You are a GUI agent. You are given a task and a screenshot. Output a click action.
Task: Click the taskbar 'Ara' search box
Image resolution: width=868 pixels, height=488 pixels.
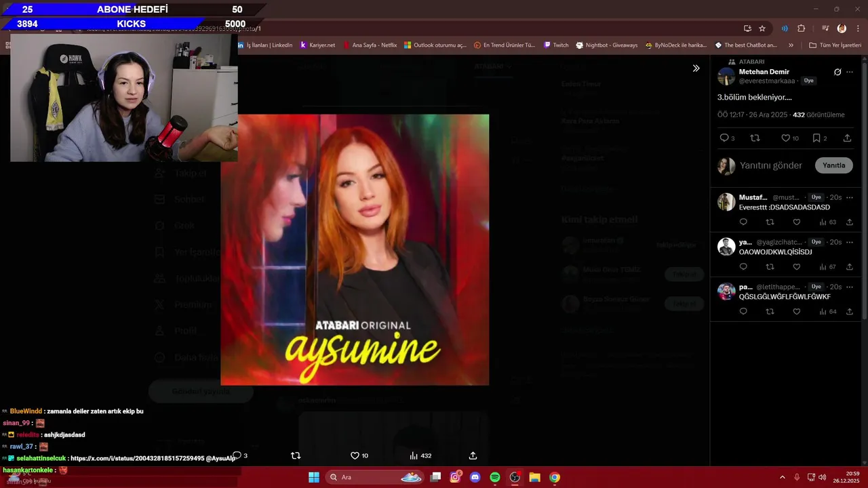tap(375, 477)
